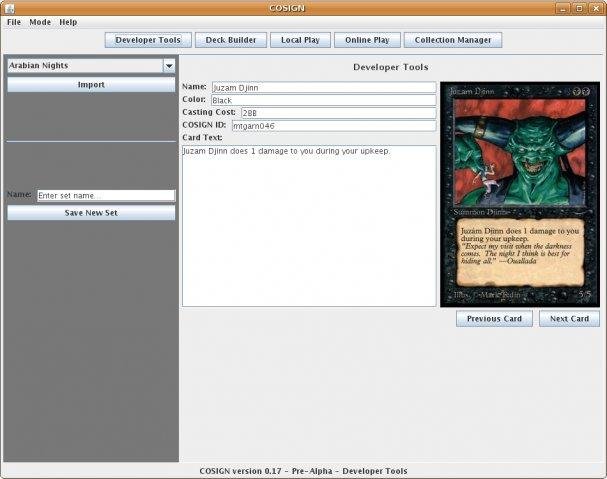
Task: Click the Casting Cost field 2BB
Action: 339,113
